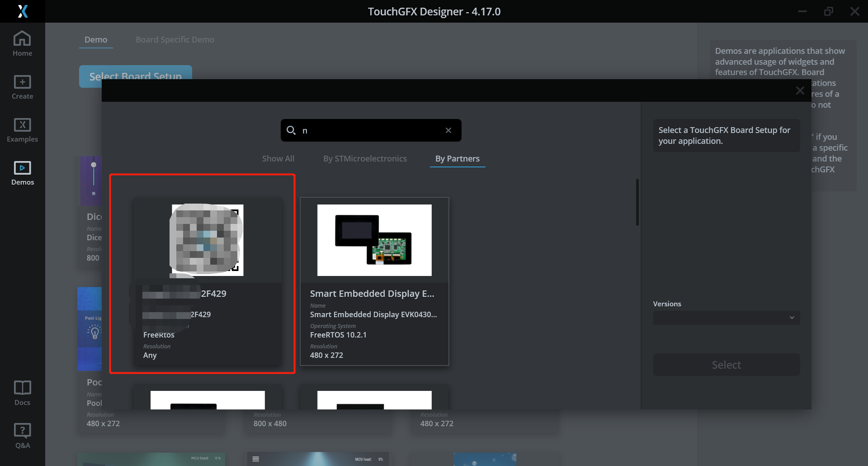
Task: Select the Smart Embedded Display EVK0430 card
Action: click(374, 281)
